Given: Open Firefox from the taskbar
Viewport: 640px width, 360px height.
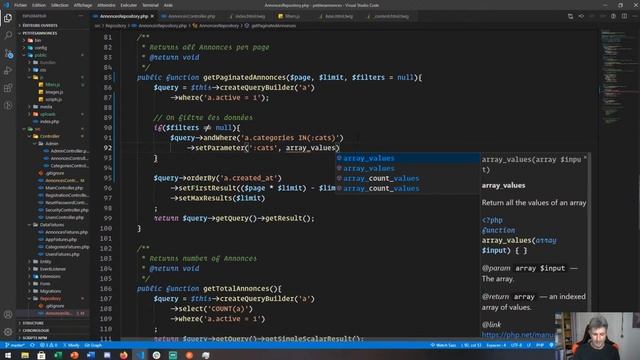Looking at the screenshot, I should [124, 356].
